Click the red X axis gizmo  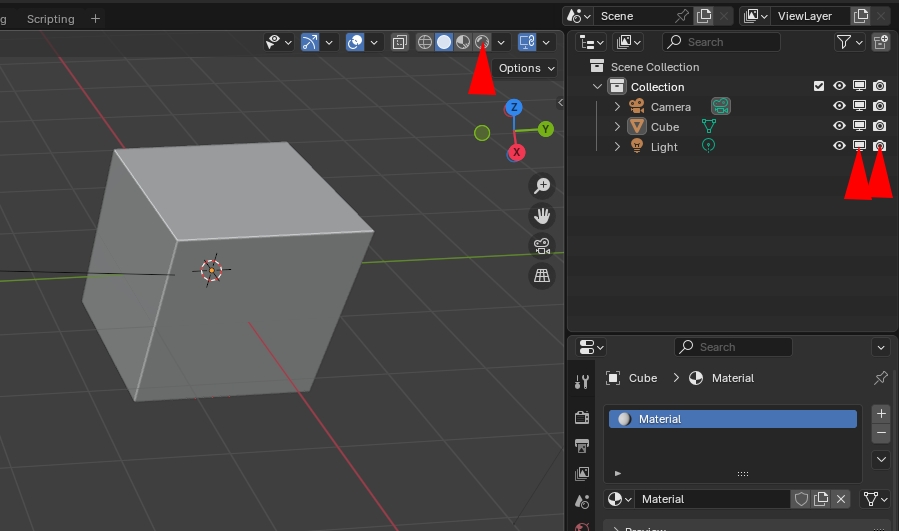(517, 153)
